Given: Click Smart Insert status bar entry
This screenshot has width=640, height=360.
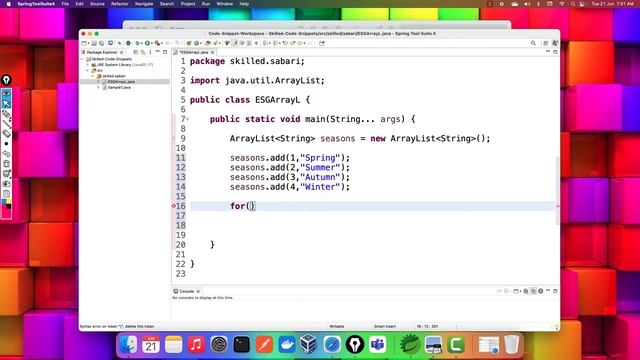Looking at the screenshot, I should pyautogui.click(x=385, y=327).
